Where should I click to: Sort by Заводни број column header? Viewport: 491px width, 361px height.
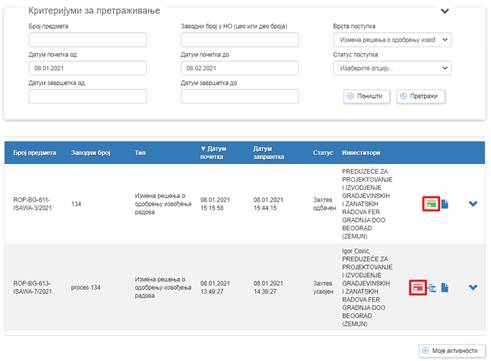(x=91, y=153)
